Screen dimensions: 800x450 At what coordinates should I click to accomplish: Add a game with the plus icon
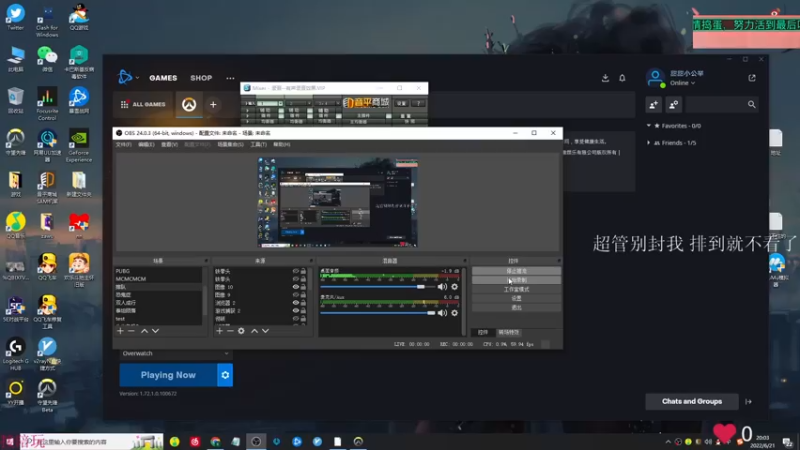(x=213, y=105)
